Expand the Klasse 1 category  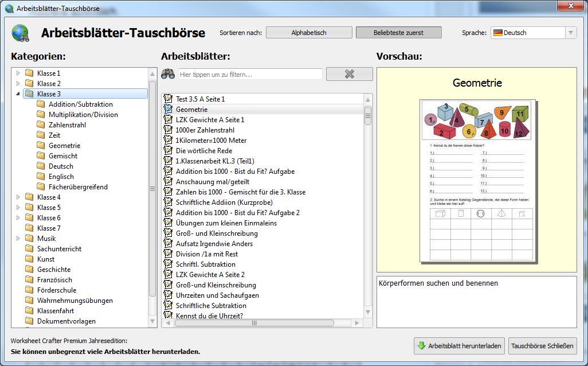(x=18, y=73)
